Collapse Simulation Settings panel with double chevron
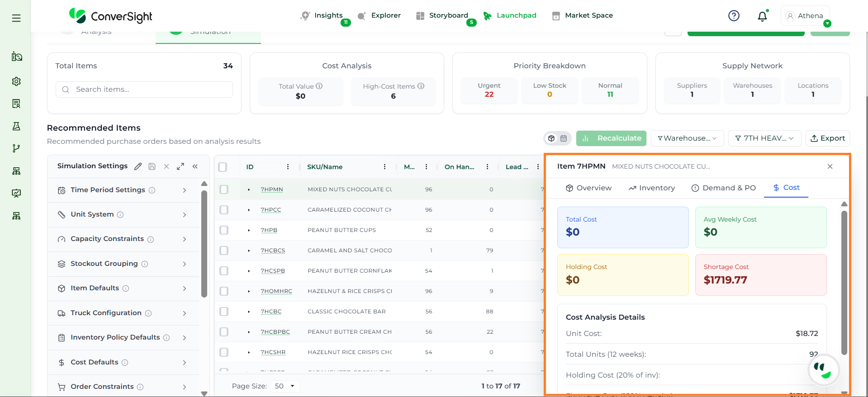Viewport: 868px width, 397px height. [195, 166]
